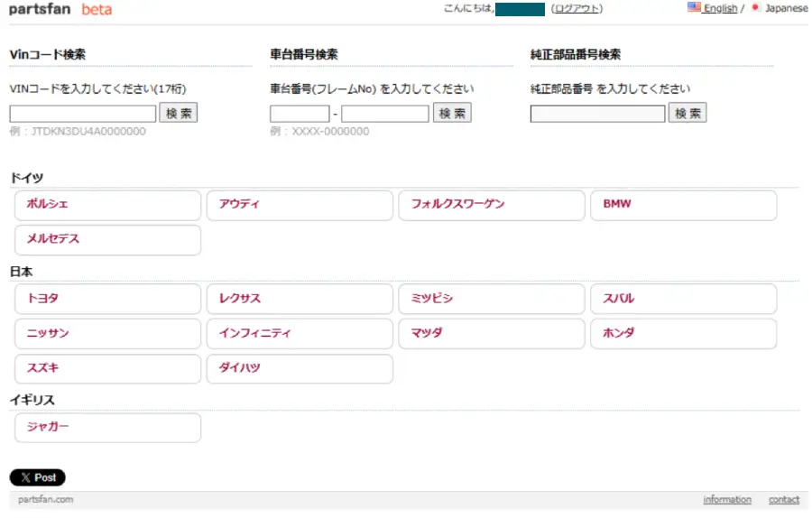Click the VIN code input field
Image resolution: width=812 pixels, height=518 pixels.
pos(83,114)
